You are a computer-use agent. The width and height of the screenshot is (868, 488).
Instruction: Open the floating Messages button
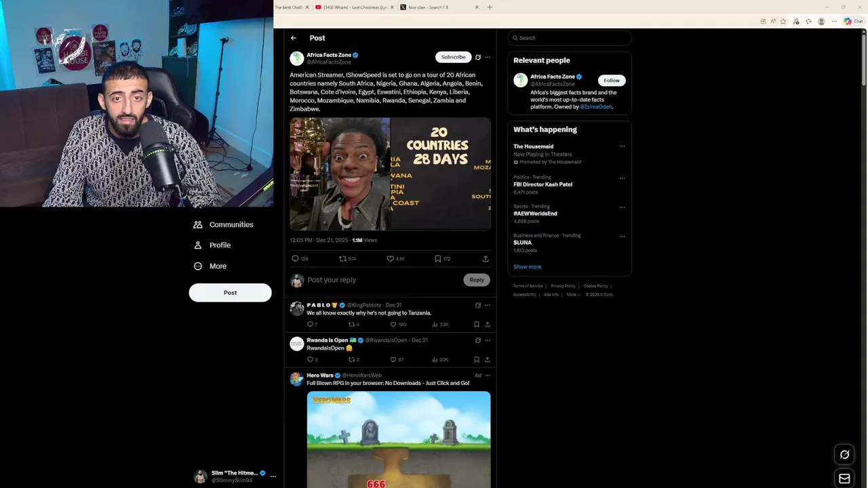pos(844,479)
